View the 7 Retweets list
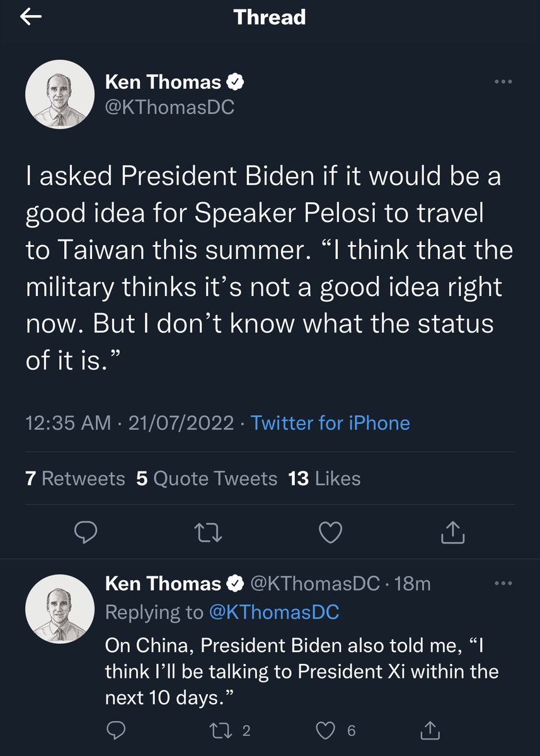540x756 pixels. pos(76,479)
